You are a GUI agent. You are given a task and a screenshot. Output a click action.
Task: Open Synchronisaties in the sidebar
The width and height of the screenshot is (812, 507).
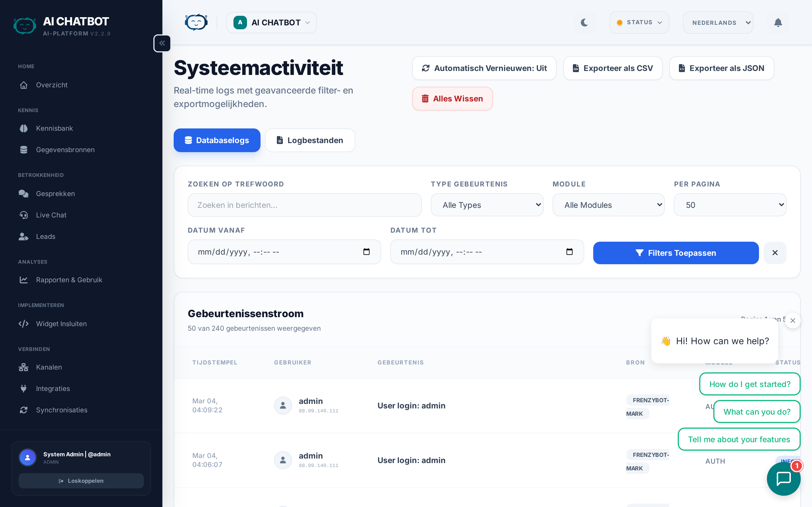(62, 410)
